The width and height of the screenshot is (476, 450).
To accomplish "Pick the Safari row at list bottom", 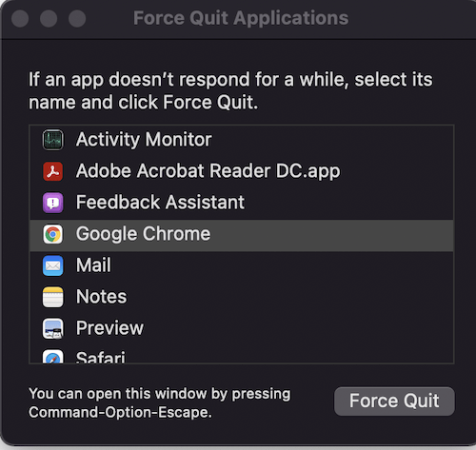I will (242, 354).
